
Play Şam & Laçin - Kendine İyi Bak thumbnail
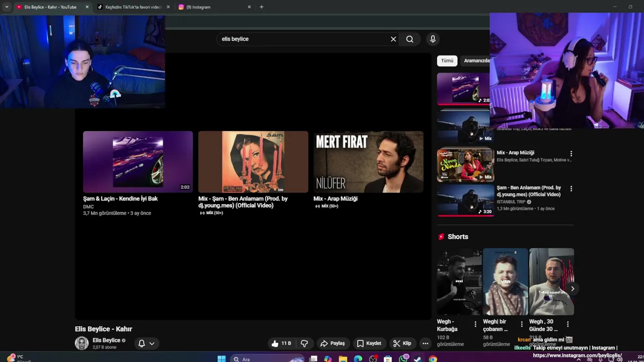click(x=138, y=162)
